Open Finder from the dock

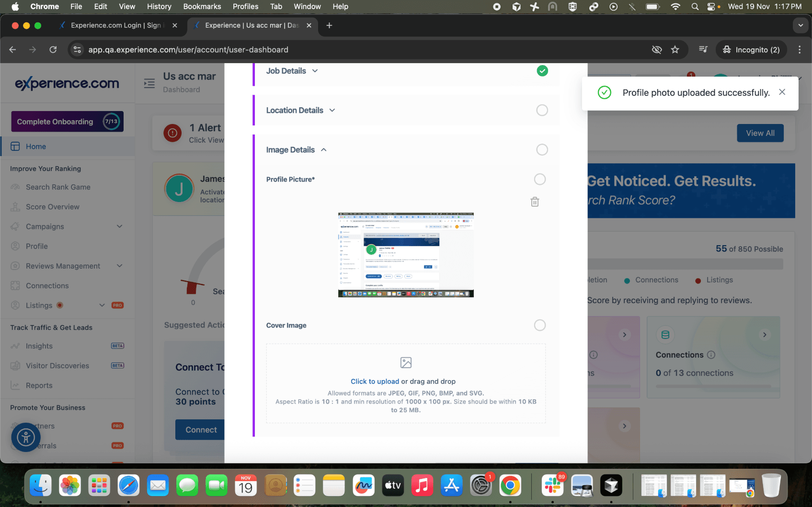pos(41,486)
